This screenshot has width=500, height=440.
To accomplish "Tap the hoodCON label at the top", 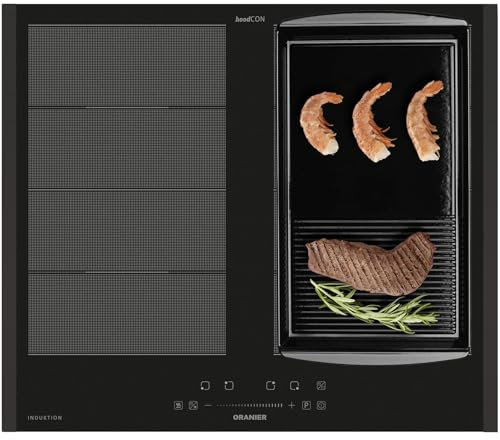I will point(250,19).
